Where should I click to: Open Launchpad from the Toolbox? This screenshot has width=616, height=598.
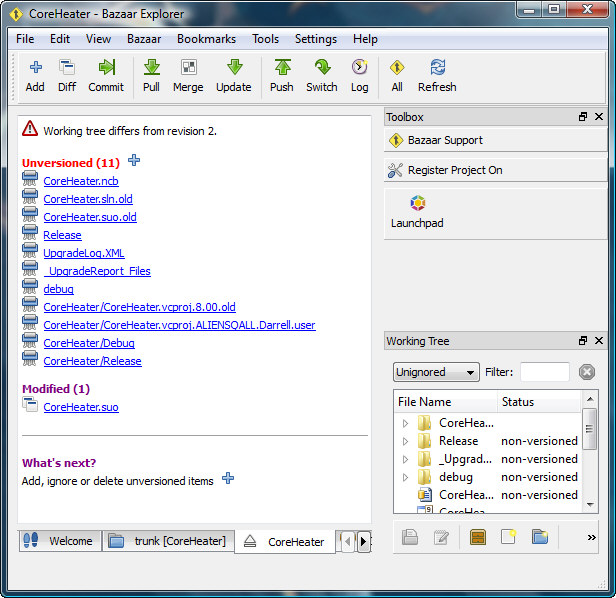417,211
